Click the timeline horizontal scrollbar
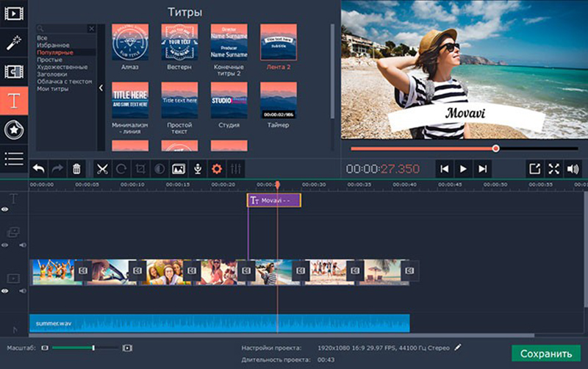This screenshot has width=588, height=369. [x=282, y=335]
